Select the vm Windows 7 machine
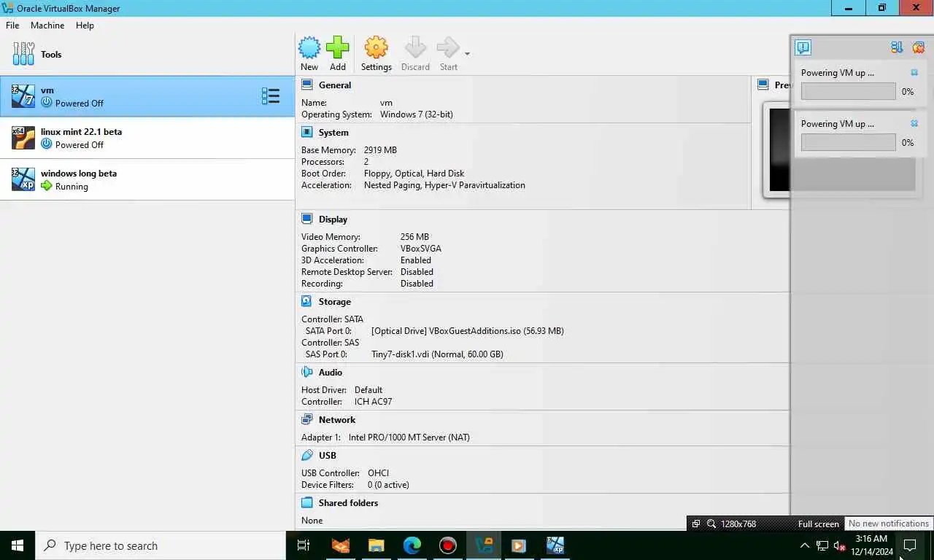The width and height of the screenshot is (934, 560). pyautogui.click(x=147, y=96)
